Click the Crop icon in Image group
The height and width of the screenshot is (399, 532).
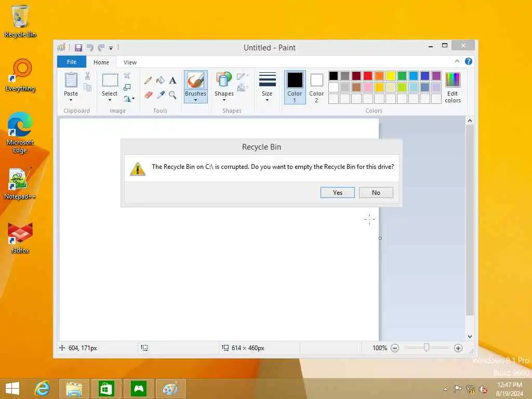(x=127, y=76)
